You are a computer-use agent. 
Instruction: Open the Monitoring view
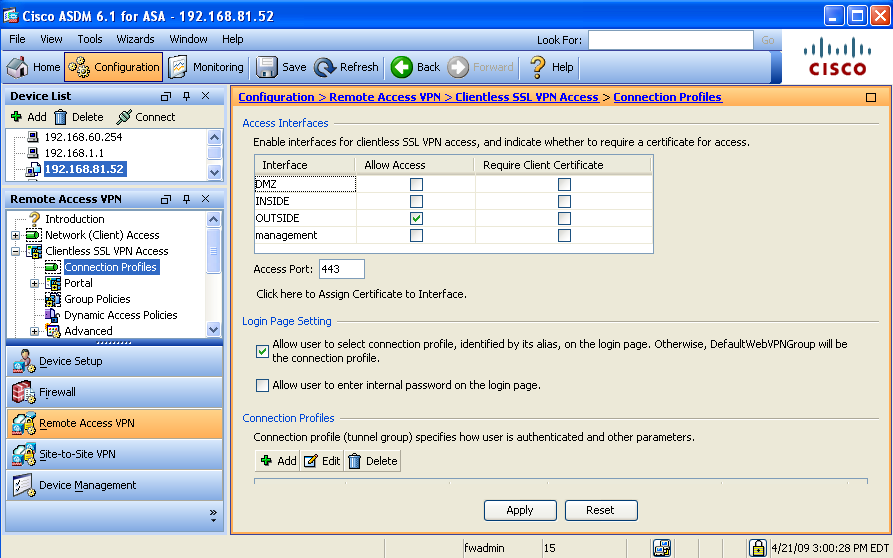(x=206, y=67)
